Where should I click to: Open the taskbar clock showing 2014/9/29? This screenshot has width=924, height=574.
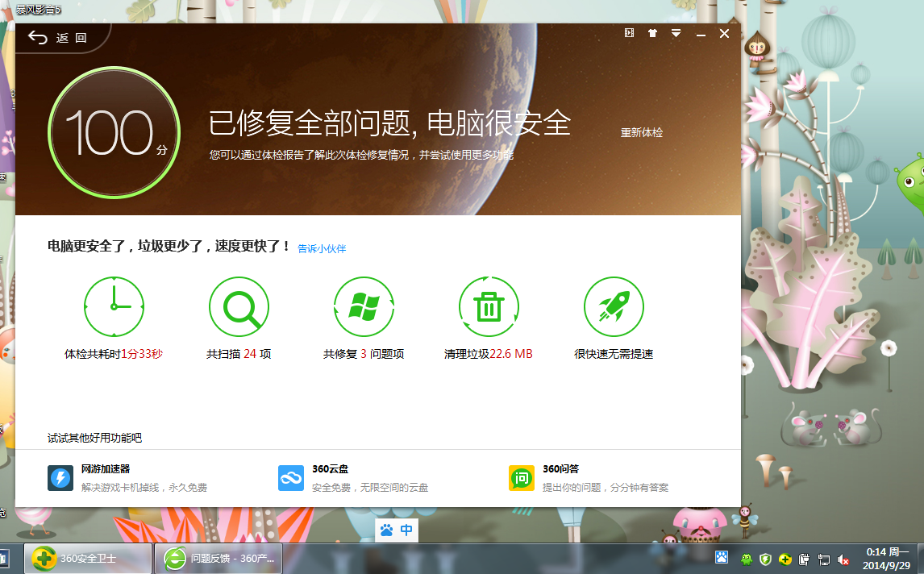tap(887, 559)
